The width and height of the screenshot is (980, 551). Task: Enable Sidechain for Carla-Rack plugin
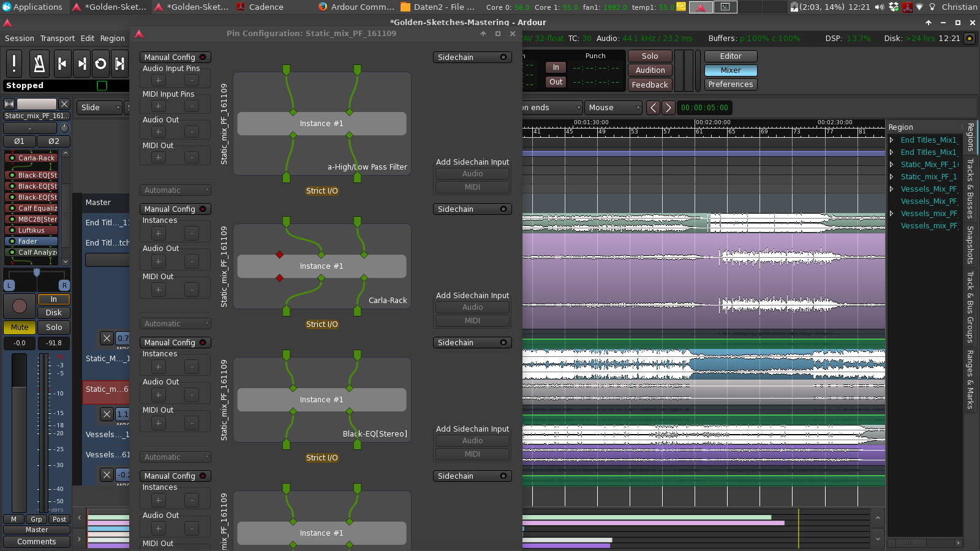[x=472, y=209]
